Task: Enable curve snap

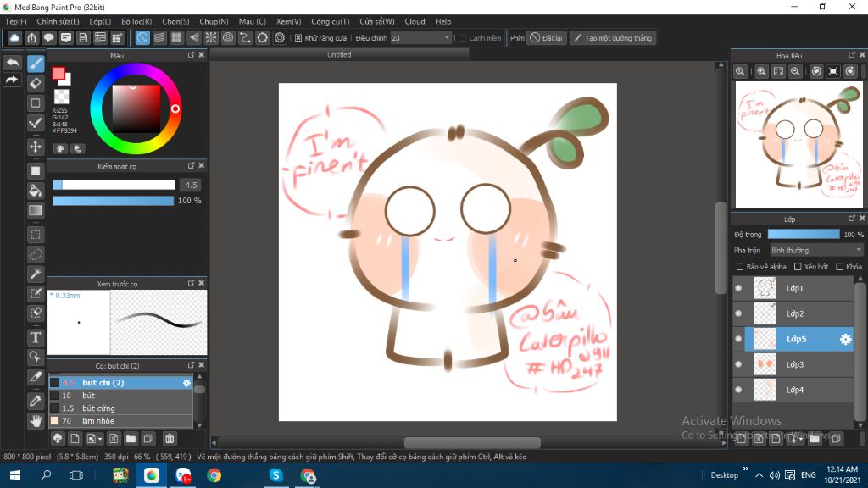Action: tap(245, 37)
